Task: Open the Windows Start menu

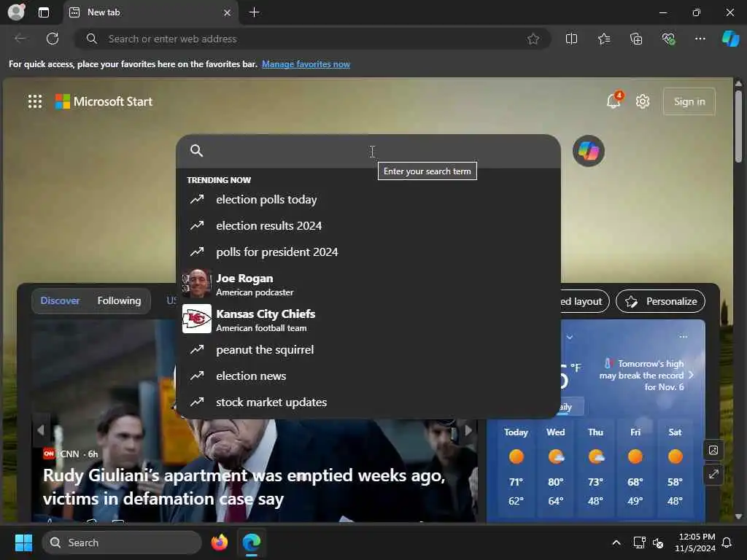Action: (23, 542)
